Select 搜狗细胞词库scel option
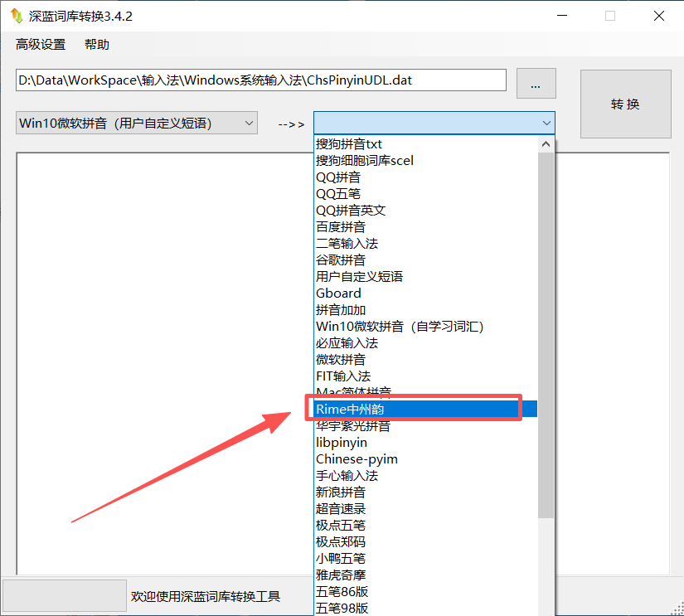The height and width of the screenshot is (616, 684). 426,161
